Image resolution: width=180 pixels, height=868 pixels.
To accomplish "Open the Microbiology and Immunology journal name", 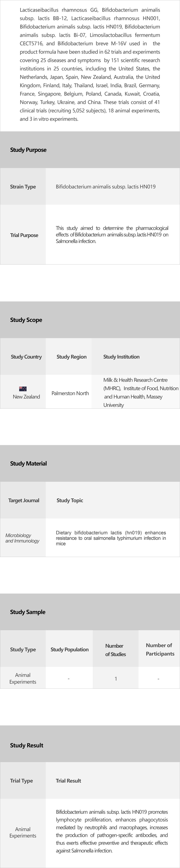I will [22, 538].
